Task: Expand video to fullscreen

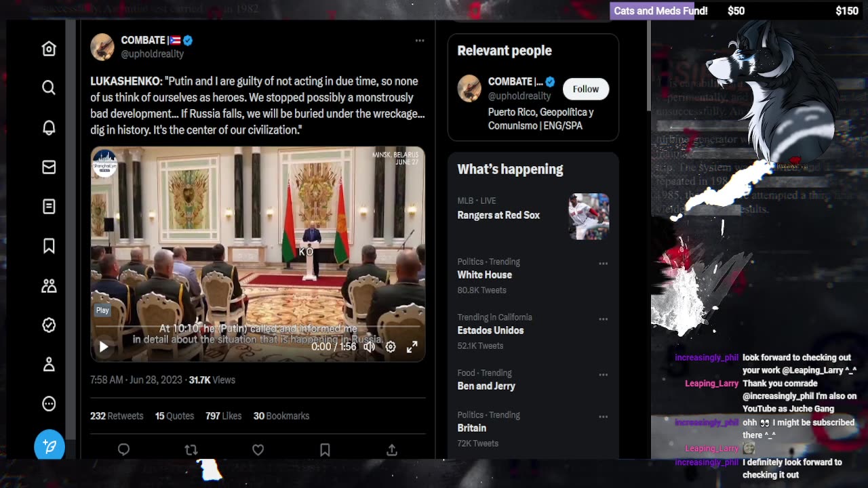Action: tap(412, 347)
